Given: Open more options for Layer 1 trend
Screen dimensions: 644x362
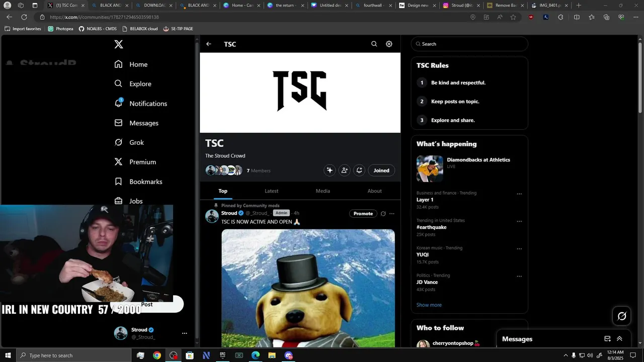Looking at the screenshot, I should 519,194.
